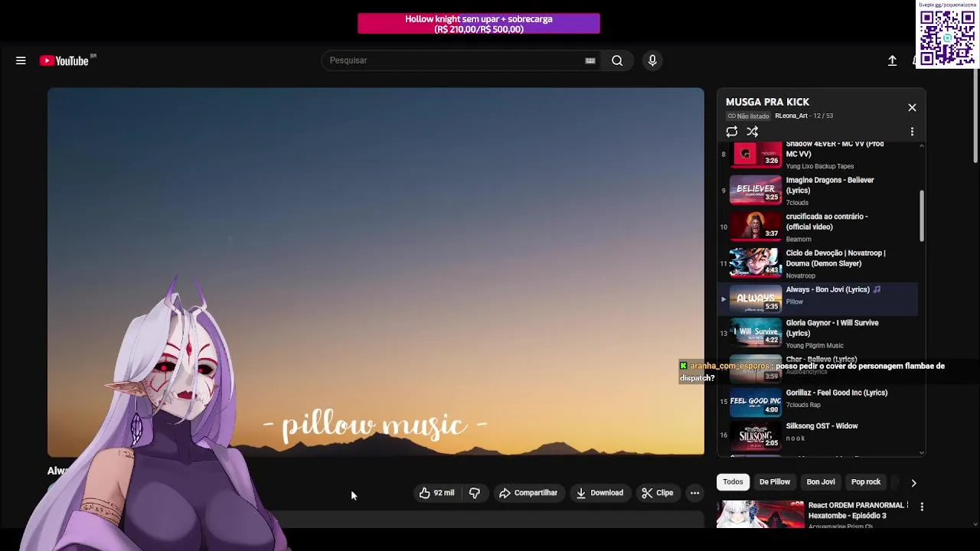Like the video with thumbs up
980x551 pixels.
click(436, 493)
